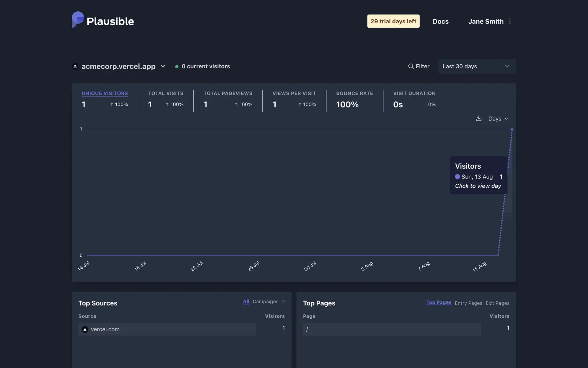Screen dimensions: 588x368
Task: Click the acmecorp site favicon
Action: [x=75, y=66]
